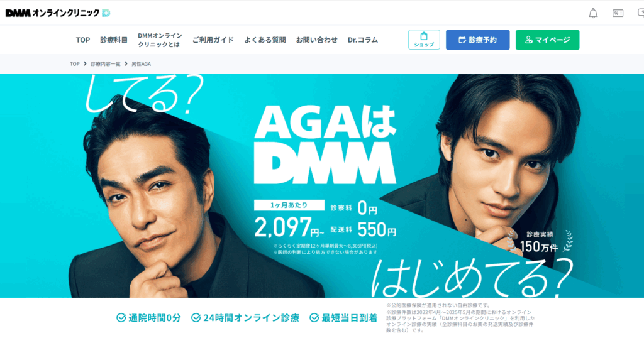The width and height of the screenshot is (644, 343).
Task: Open the Dr.コラム menu item
Action: coord(363,40)
